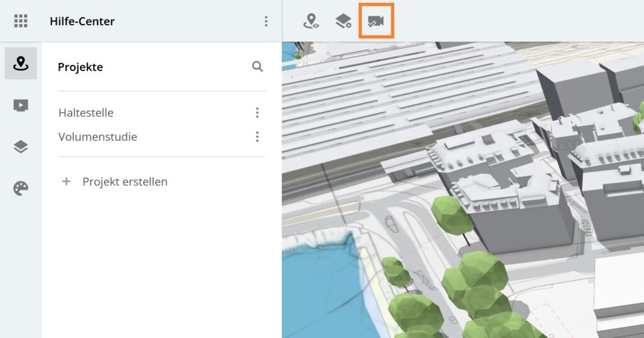This screenshot has height=338, width=644.
Task: Open options menu for Volumenstudie
Action: pos(257,137)
